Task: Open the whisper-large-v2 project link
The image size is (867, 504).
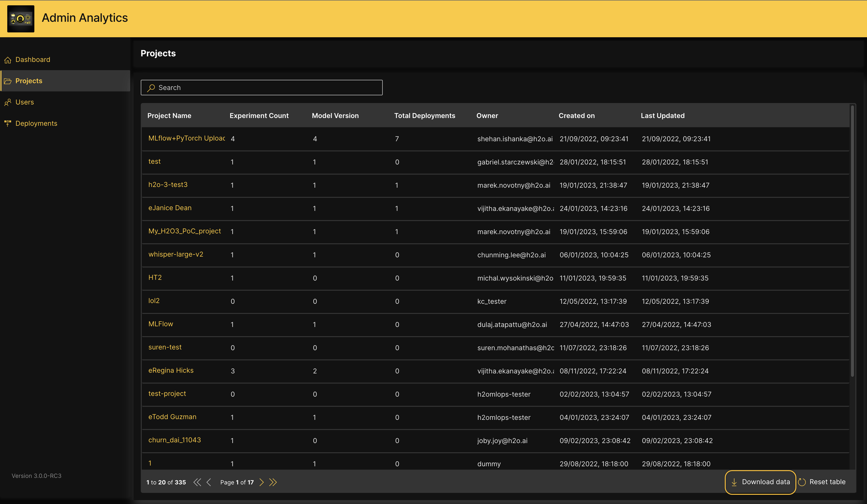Action: (x=175, y=254)
